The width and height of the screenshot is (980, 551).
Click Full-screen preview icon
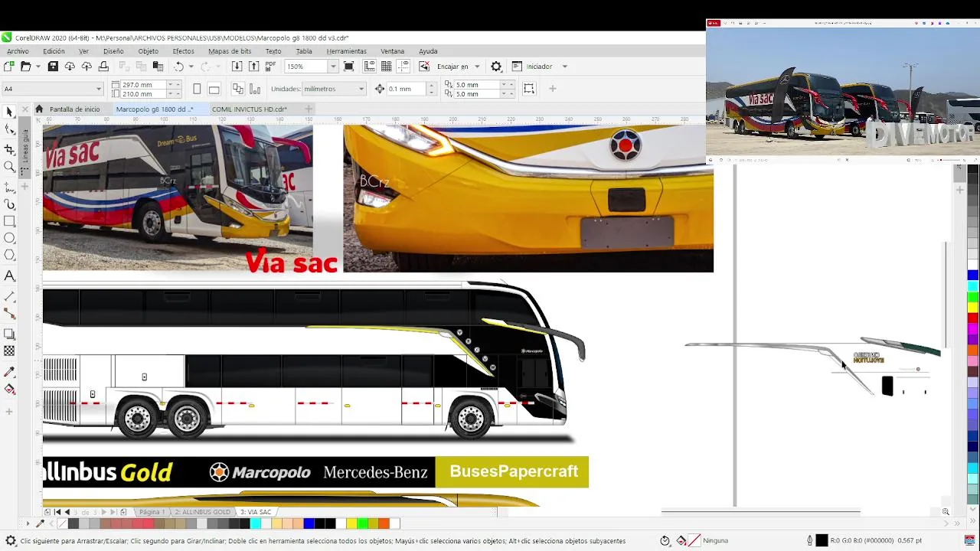348,67
